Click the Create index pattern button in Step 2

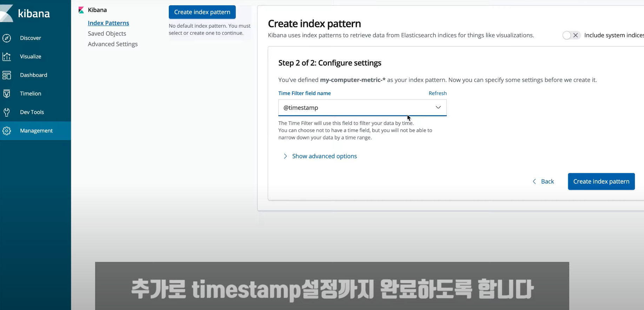(601, 182)
